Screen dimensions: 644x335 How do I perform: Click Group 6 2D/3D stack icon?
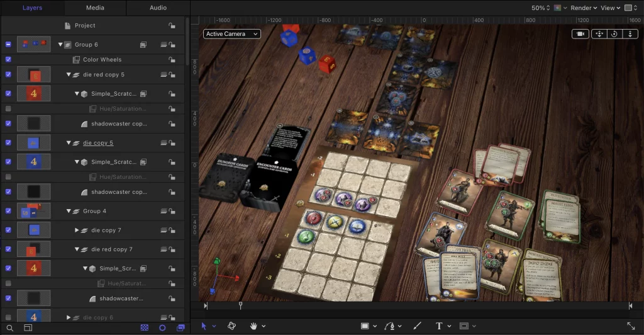coord(164,44)
